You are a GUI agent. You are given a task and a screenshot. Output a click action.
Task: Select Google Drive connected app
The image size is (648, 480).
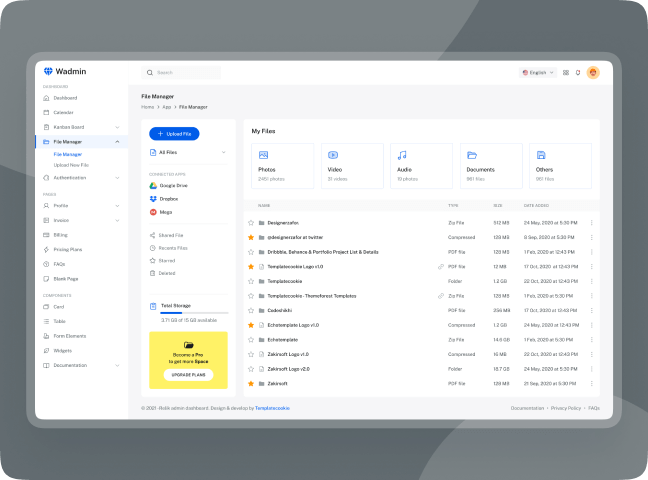coord(169,186)
